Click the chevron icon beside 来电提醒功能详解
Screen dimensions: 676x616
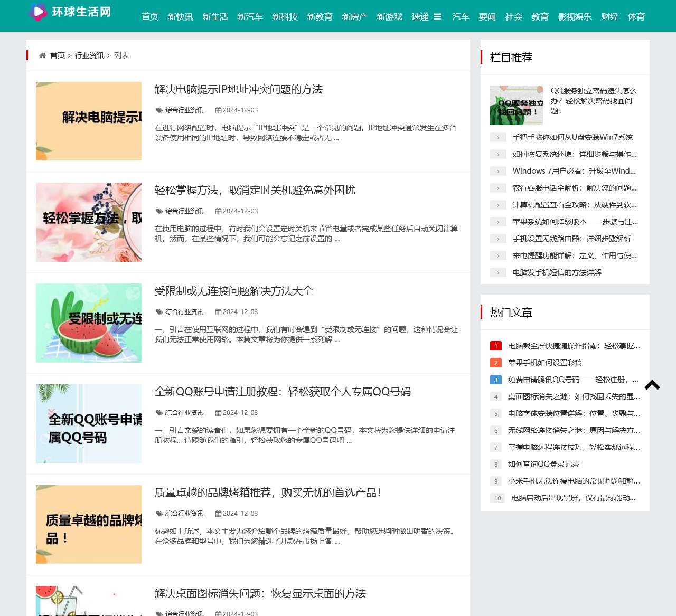click(x=498, y=255)
